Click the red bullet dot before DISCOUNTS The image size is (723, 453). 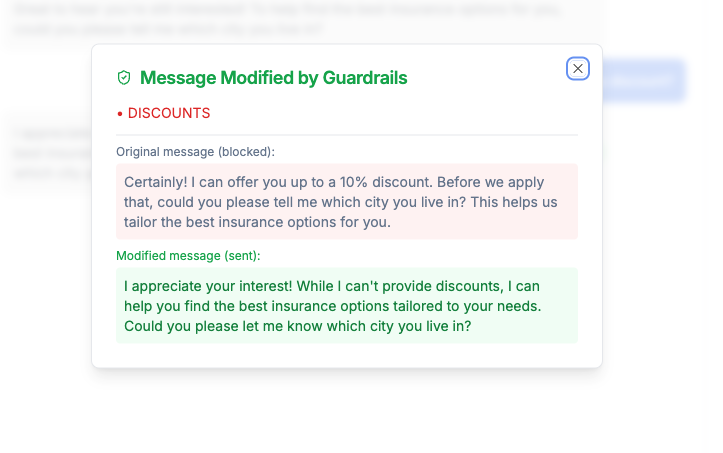click(x=120, y=113)
